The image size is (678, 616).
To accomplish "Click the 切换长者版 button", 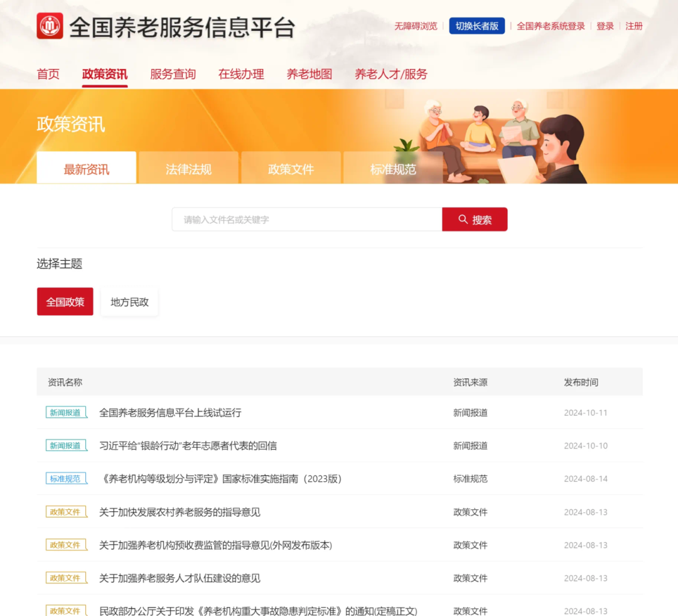I will 476,26.
